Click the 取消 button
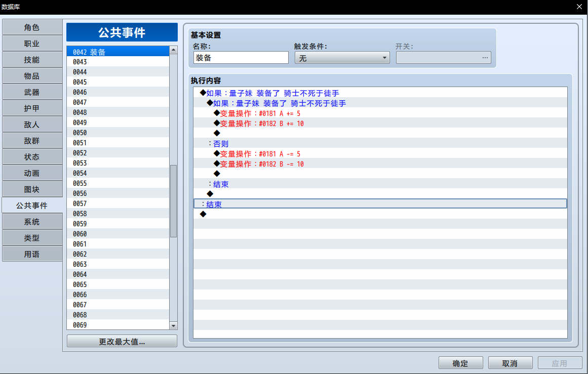 coord(510,363)
